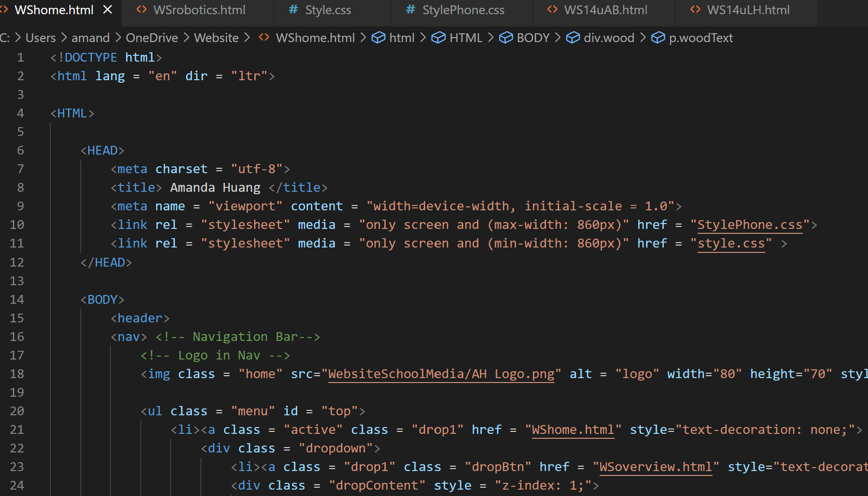Screen dimensions: 868x496
Task: Click the html symbol cube icon in breadcrumb
Action: tap(378, 38)
